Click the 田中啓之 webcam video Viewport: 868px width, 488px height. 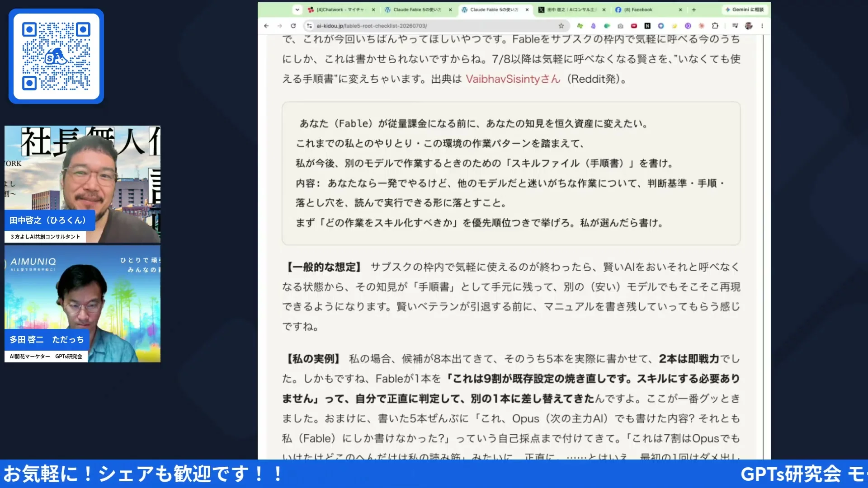(x=82, y=184)
